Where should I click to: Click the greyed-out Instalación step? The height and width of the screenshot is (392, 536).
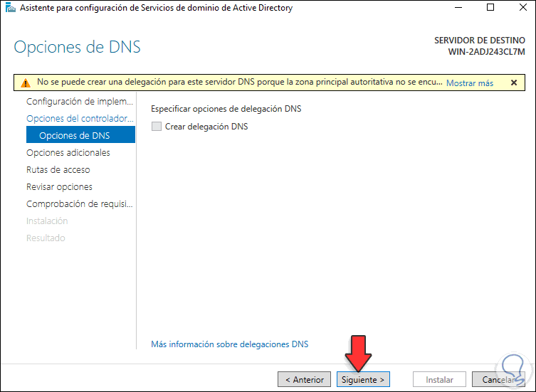(47, 221)
